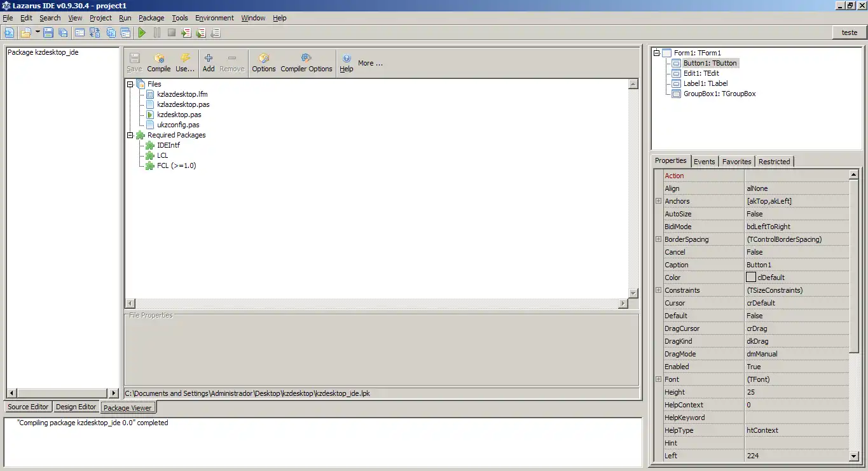Click the Stop icon in the main toolbar

coord(172,32)
